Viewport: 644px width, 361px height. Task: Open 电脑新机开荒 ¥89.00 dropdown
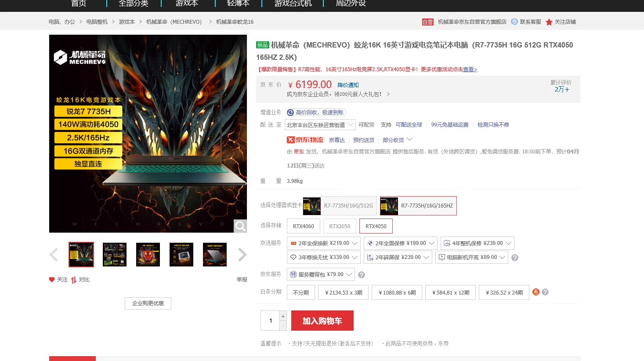point(472,257)
